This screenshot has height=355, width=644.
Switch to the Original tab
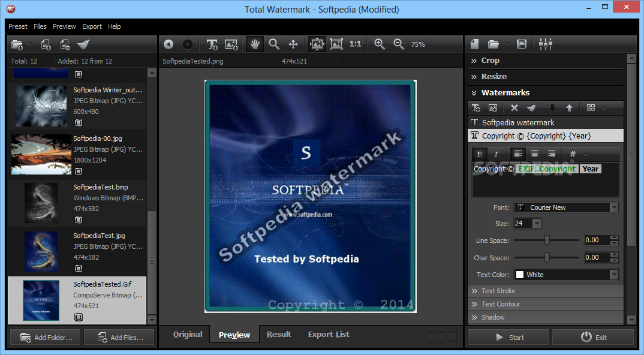pyautogui.click(x=188, y=335)
